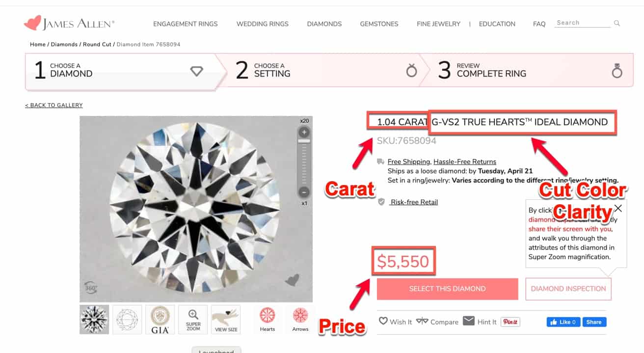Select the diamond plot diagram thumbnail
The image size is (644, 353).
click(x=127, y=320)
